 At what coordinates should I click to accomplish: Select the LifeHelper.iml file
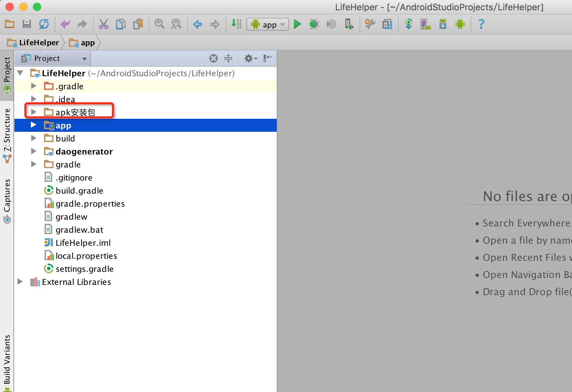[x=146, y=243]
